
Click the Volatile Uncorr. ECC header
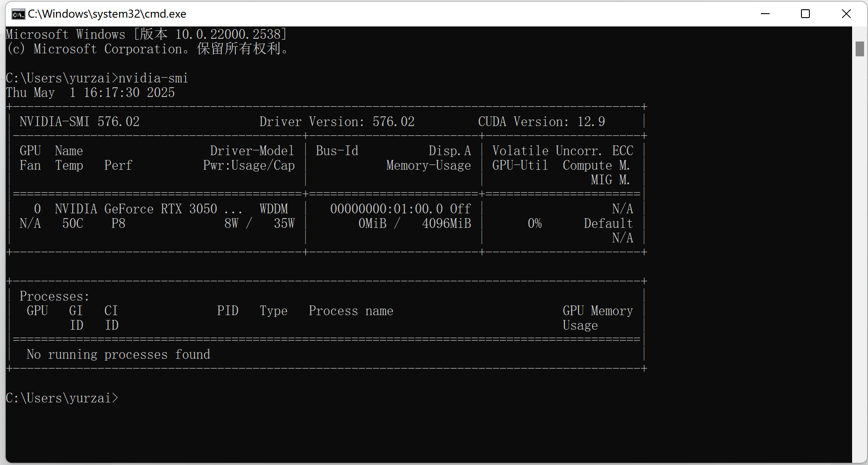(563, 151)
